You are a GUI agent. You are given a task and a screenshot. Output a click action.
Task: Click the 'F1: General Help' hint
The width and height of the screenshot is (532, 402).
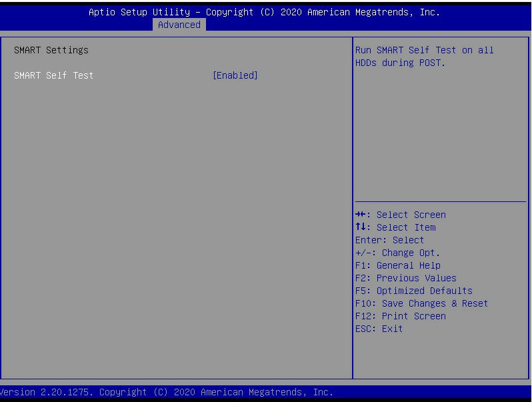[x=398, y=265]
